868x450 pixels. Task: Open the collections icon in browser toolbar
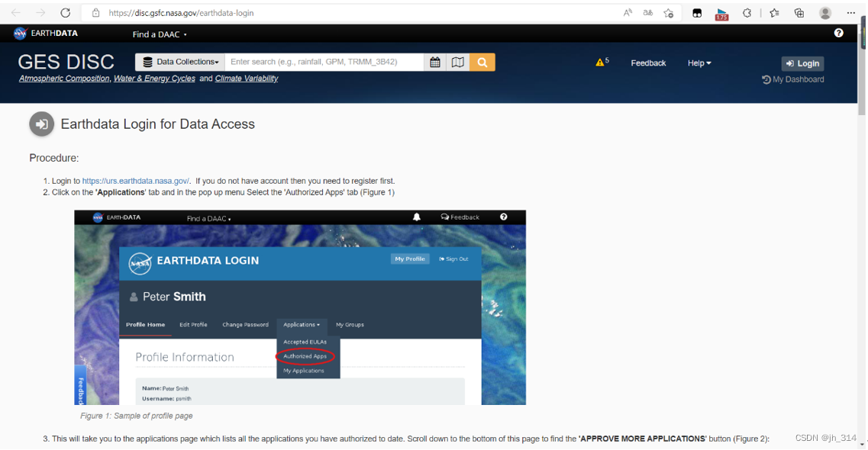[799, 13]
